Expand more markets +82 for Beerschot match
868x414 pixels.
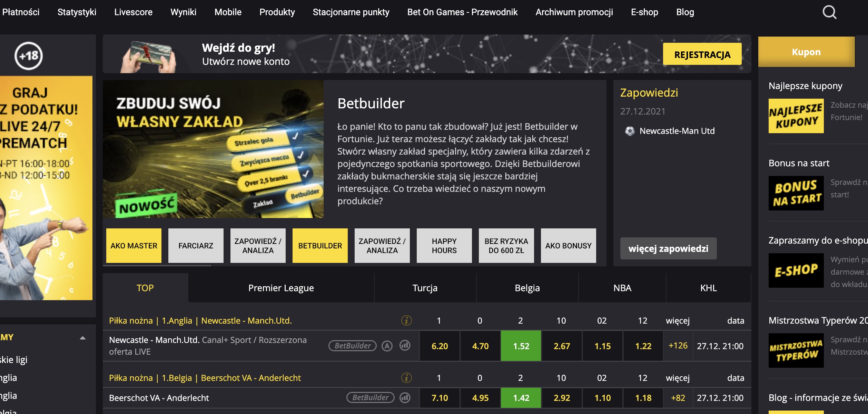678,398
